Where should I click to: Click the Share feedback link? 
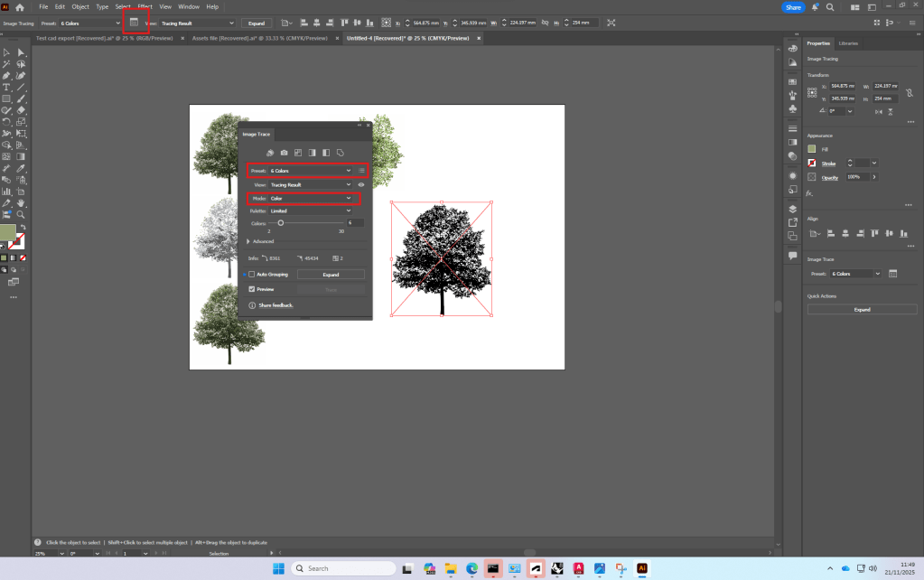tap(275, 305)
